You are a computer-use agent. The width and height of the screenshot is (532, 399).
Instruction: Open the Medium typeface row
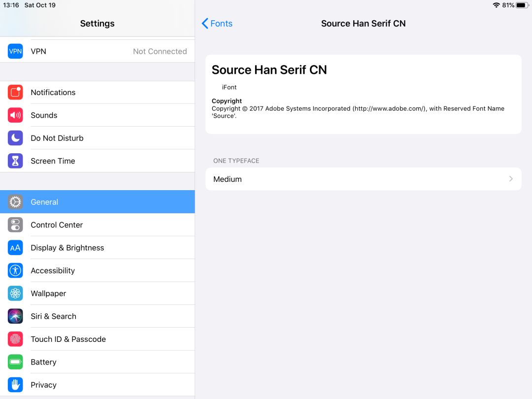(364, 179)
